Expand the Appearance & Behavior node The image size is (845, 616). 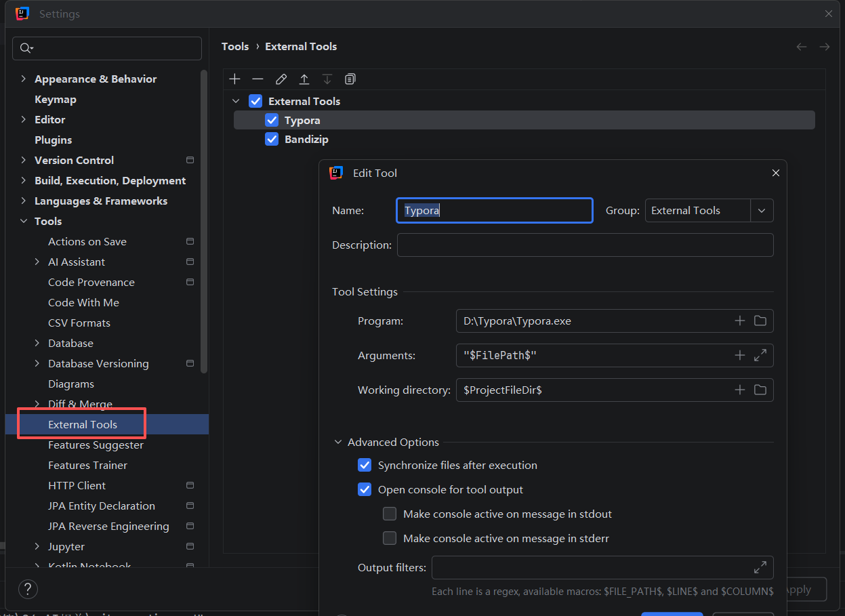point(24,79)
